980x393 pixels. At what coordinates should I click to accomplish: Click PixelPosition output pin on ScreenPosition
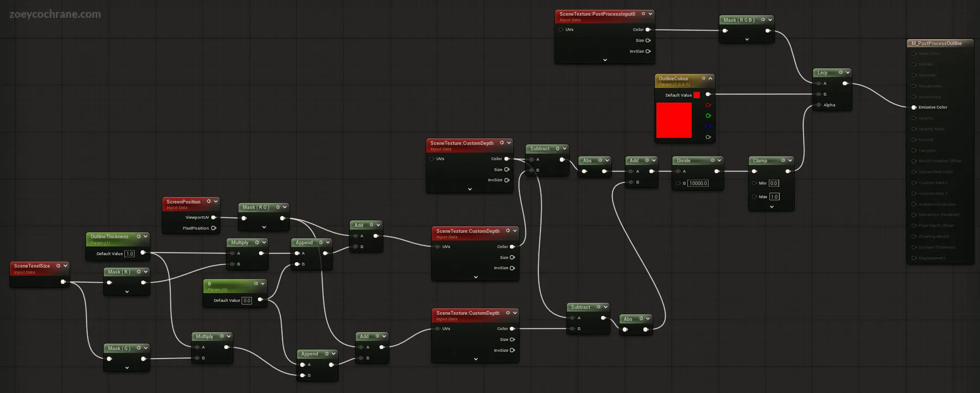coord(213,229)
